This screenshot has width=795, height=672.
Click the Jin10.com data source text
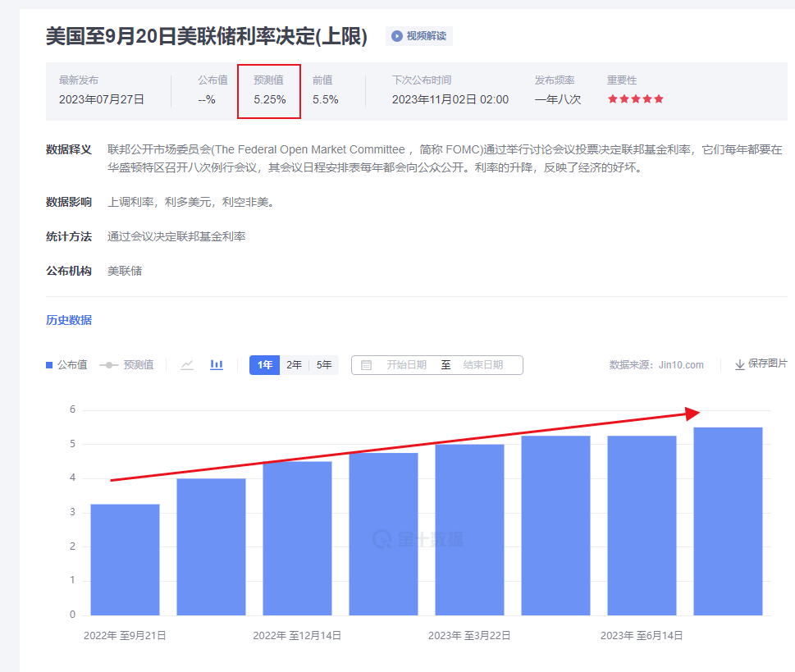point(680,364)
